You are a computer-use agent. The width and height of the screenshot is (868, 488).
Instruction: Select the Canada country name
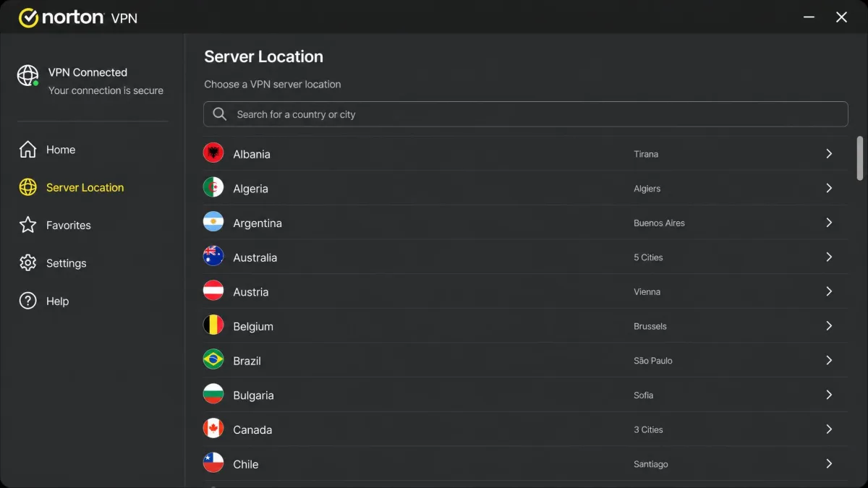coord(252,429)
